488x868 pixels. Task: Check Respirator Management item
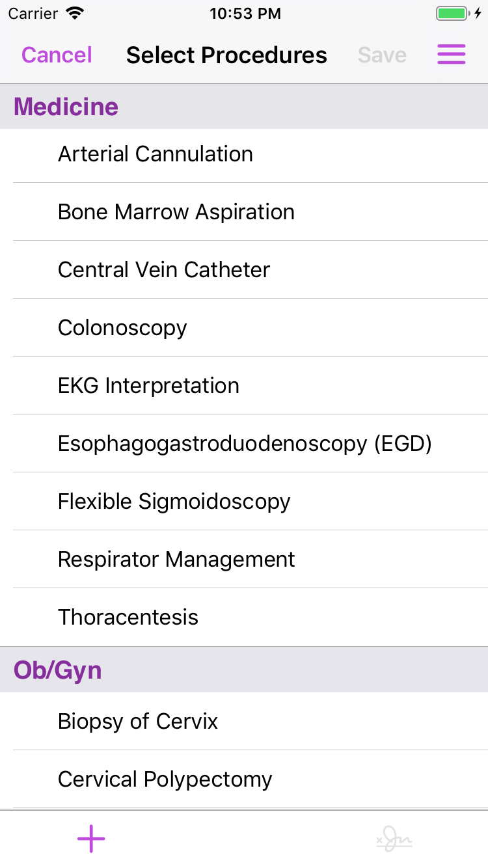(176, 560)
